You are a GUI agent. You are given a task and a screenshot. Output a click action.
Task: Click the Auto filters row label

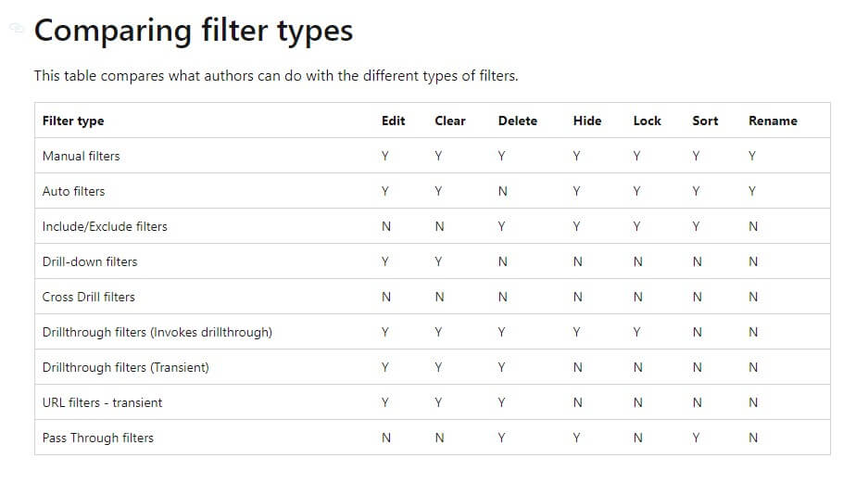pos(73,191)
